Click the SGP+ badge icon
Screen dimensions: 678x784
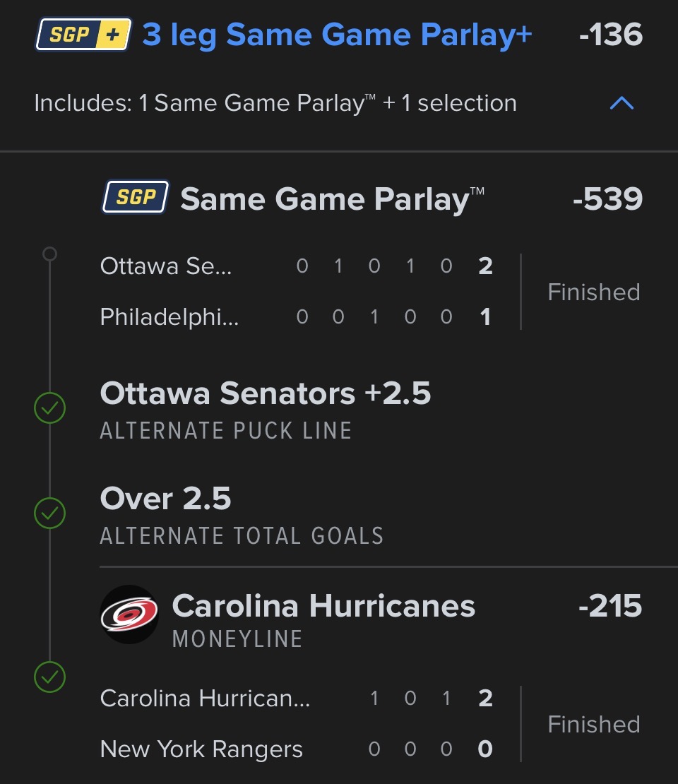pos(83,35)
